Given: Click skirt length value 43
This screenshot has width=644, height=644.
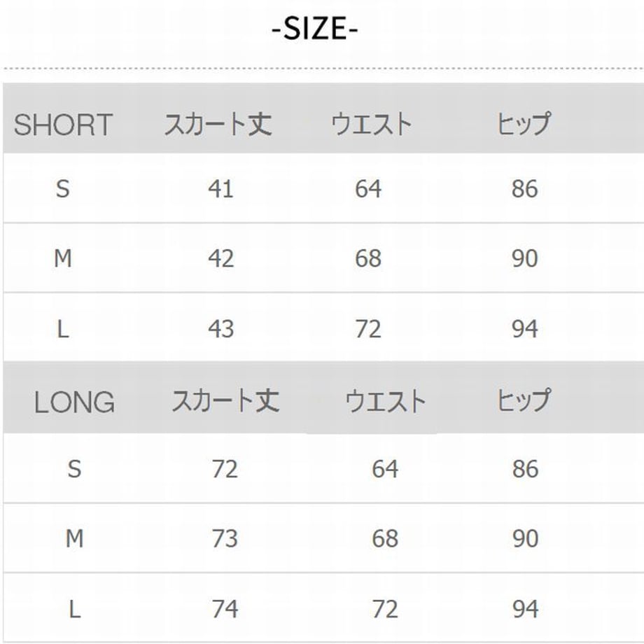Looking at the screenshot, I should point(221,329).
